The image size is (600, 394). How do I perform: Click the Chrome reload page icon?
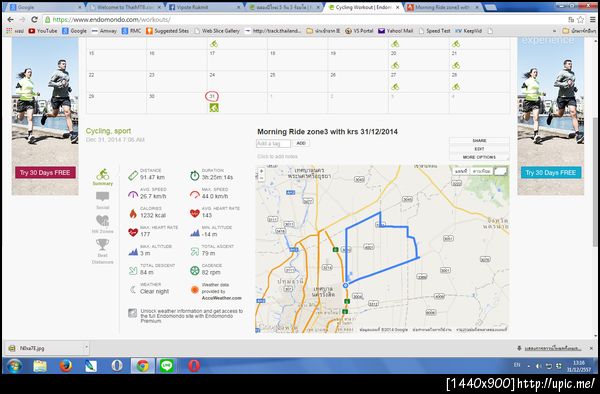(x=34, y=20)
